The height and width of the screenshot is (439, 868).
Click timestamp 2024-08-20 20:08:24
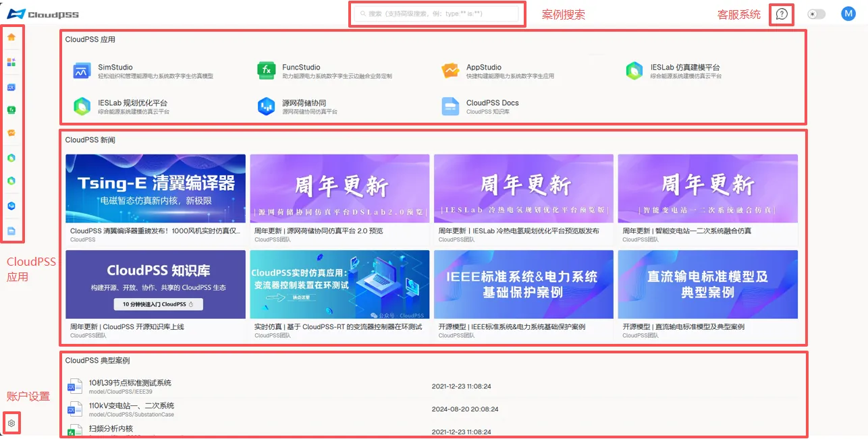[465, 409]
